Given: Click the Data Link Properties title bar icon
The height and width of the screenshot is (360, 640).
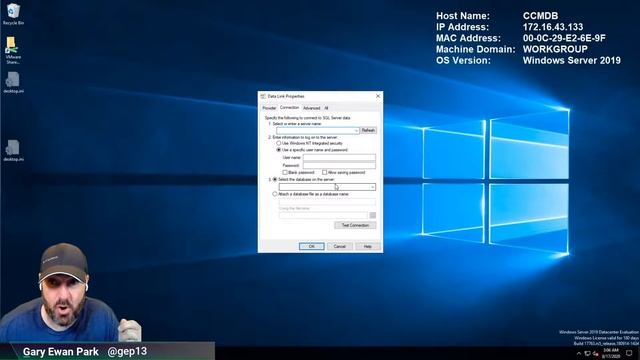Looking at the screenshot, I should point(263,96).
